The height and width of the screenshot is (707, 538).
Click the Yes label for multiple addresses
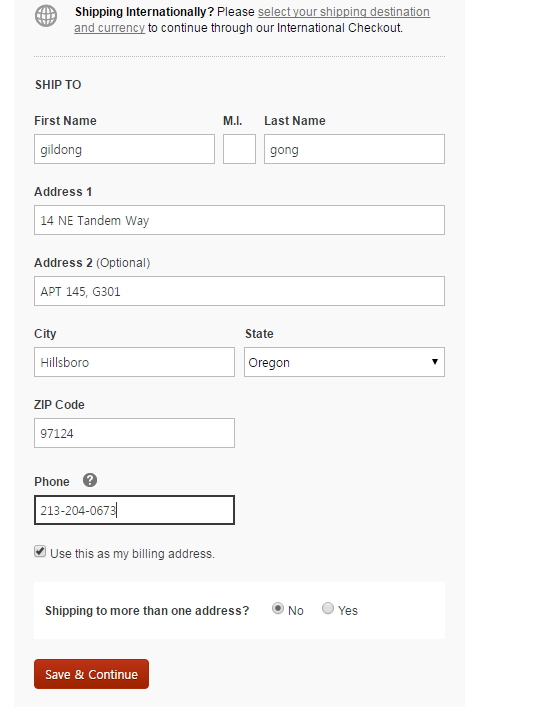pos(348,611)
